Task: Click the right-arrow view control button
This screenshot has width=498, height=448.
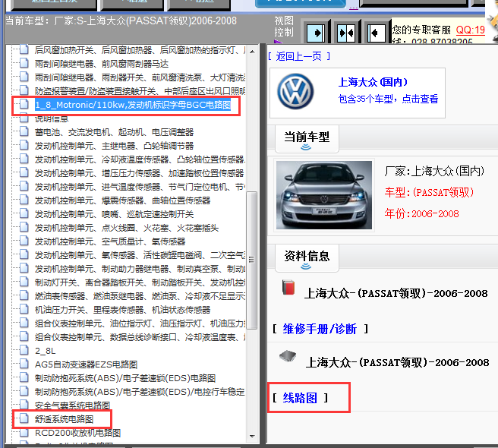Action: pos(316,33)
